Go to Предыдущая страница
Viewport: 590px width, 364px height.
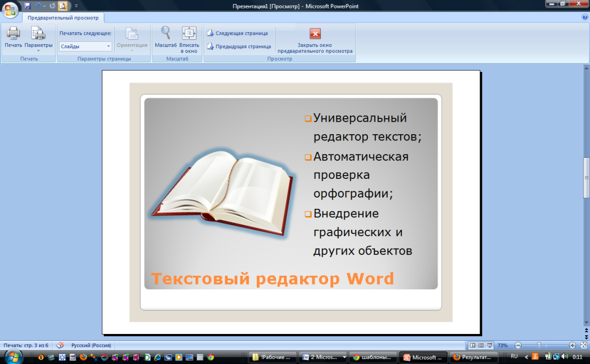click(x=239, y=46)
